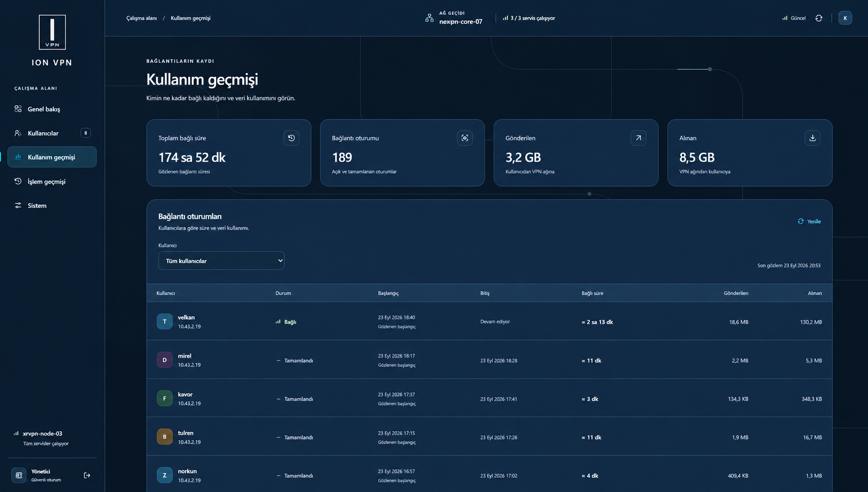Screen dimensions: 868x492
Task: Click Çalışma alanı breadcrumb link
Action: 141,18
